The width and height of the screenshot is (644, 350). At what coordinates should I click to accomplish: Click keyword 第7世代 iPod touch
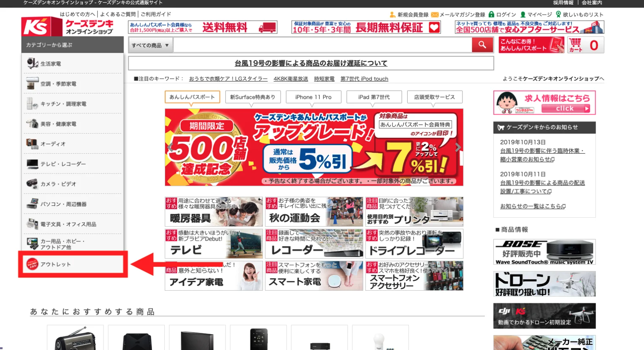click(364, 79)
